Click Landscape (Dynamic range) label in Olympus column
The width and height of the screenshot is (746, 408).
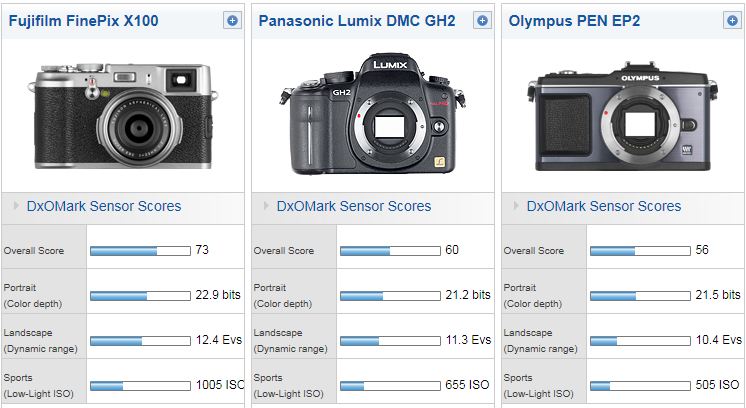click(x=540, y=340)
